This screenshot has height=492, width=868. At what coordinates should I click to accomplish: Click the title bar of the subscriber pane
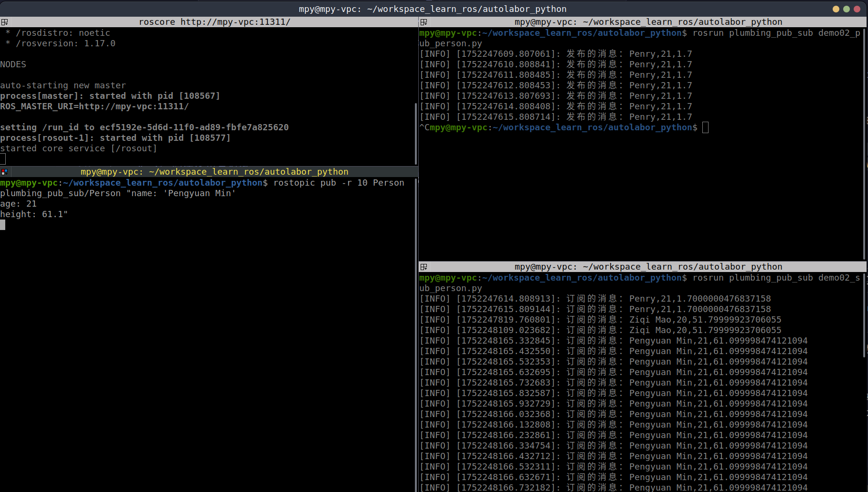point(648,267)
